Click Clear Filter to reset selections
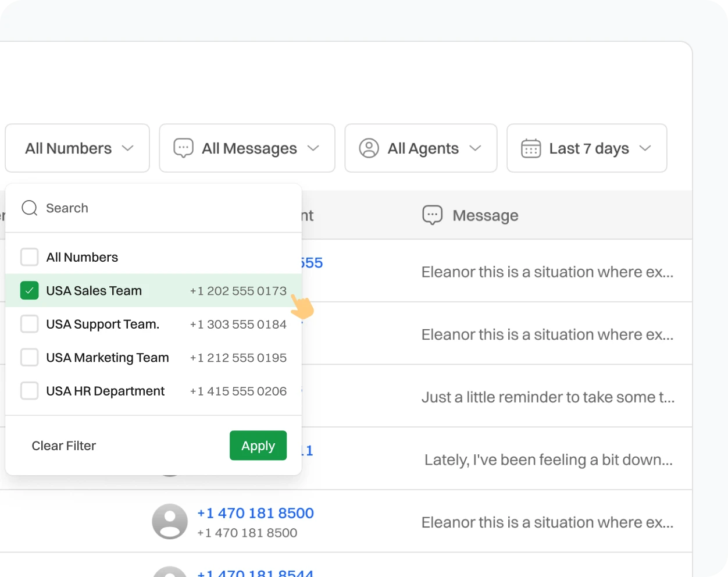Screen dimensions: 728x577 point(63,446)
